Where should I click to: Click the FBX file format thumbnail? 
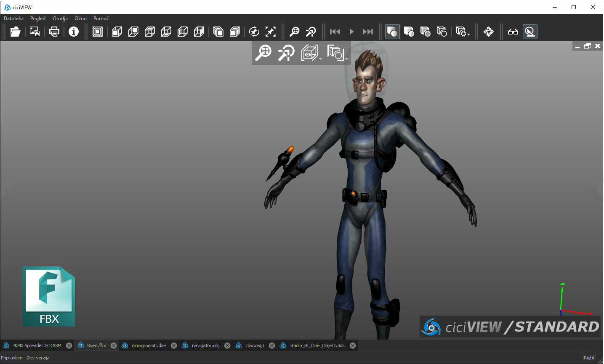pos(49,296)
